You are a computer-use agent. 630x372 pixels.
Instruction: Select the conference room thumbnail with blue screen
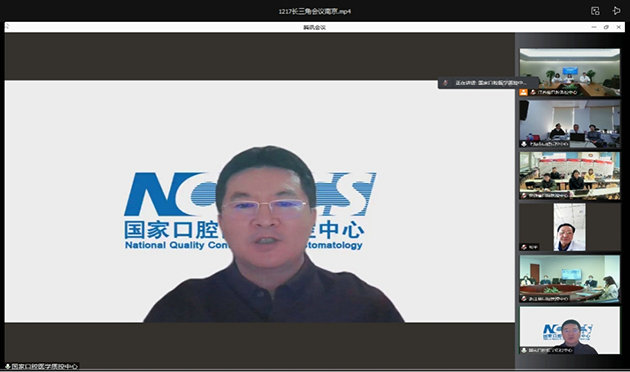570,72
